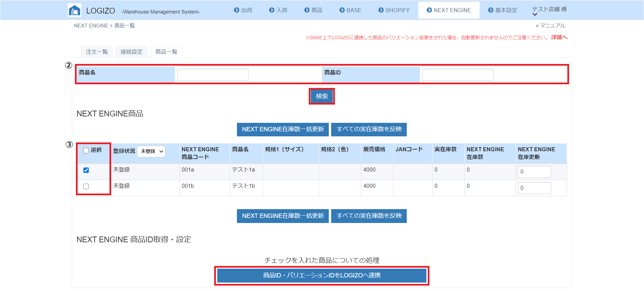The image size is (644, 291).
Task: Open the 基本設定 navigation menu
Action: tap(503, 10)
